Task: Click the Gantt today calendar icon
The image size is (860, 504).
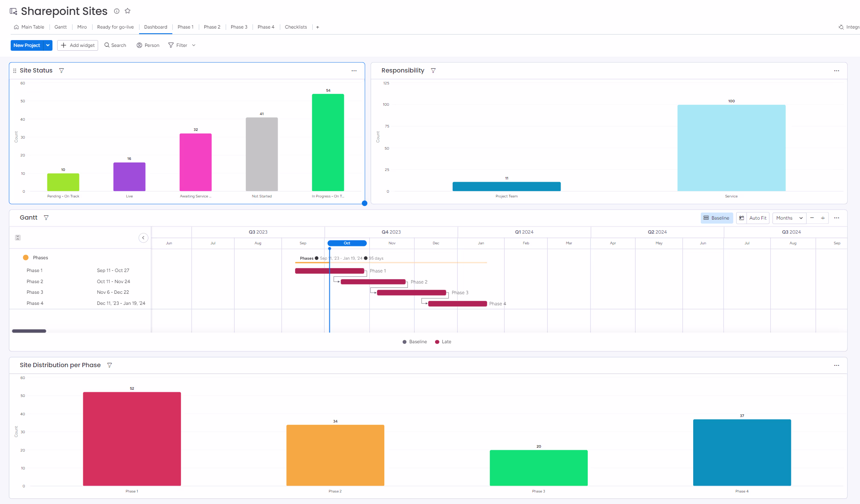Action: (741, 218)
